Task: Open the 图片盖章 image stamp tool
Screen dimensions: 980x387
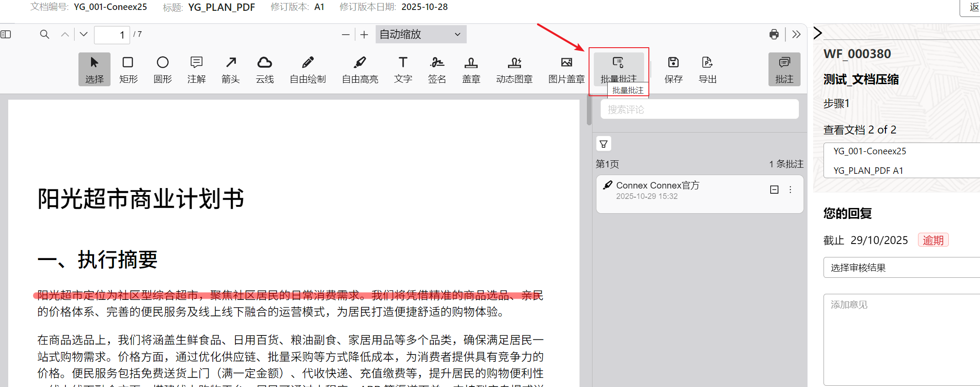Action: [566, 69]
